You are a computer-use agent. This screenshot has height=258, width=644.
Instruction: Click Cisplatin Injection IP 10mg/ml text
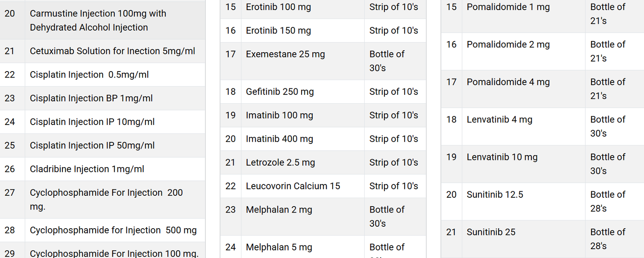pyautogui.click(x=92, y=122)
